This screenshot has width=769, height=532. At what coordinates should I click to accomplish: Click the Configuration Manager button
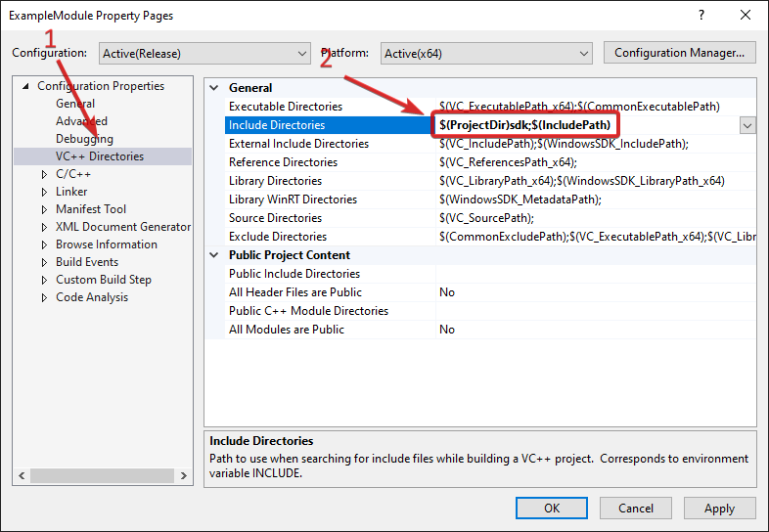[680, 53]
